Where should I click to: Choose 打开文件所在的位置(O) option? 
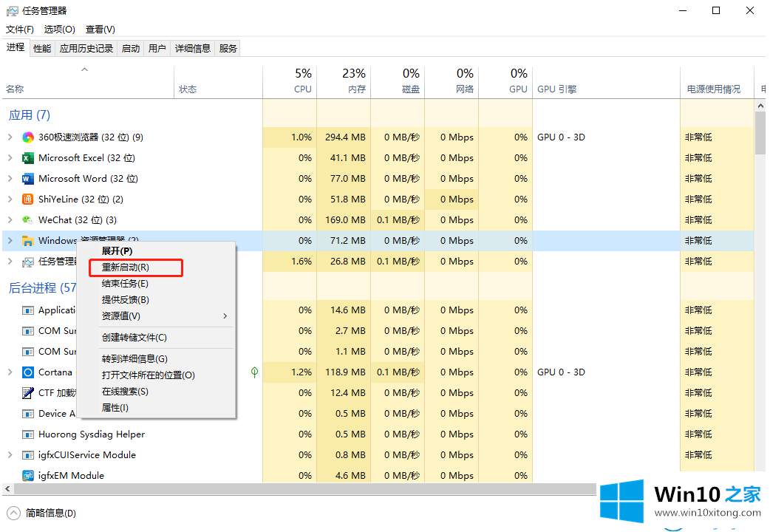156,375
